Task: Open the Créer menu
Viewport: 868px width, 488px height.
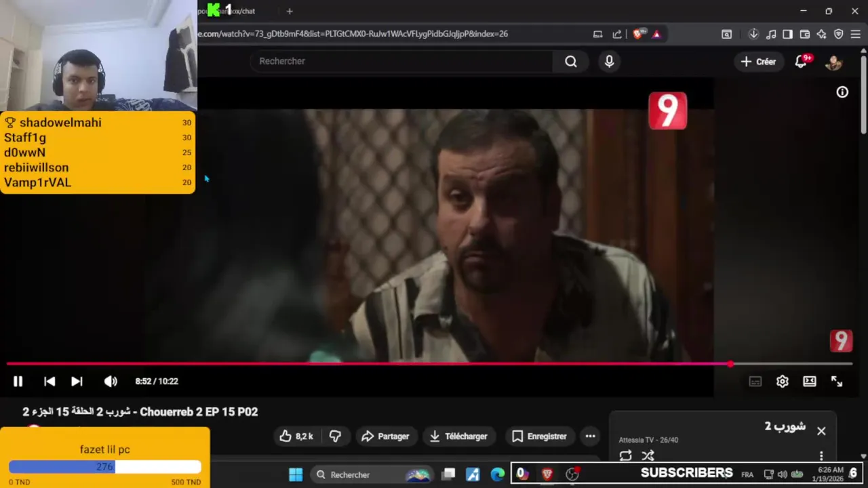Action: pyautogui.click(x=758, y=62)
